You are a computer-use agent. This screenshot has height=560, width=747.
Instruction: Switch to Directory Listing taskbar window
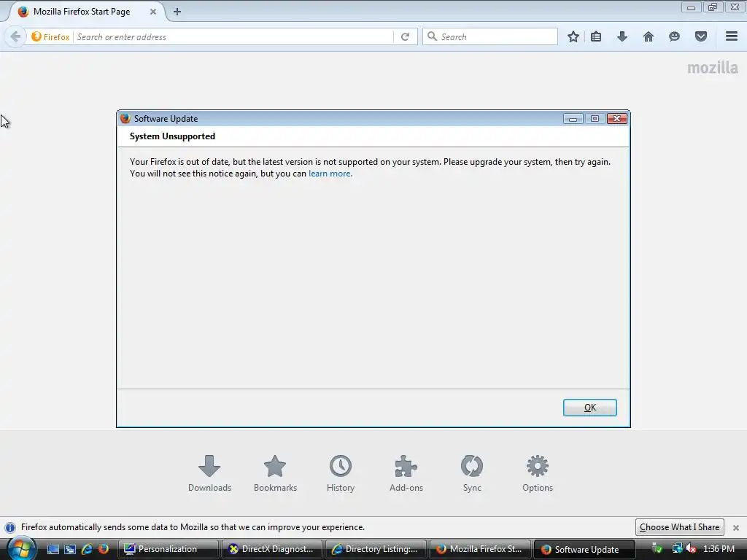376,549
